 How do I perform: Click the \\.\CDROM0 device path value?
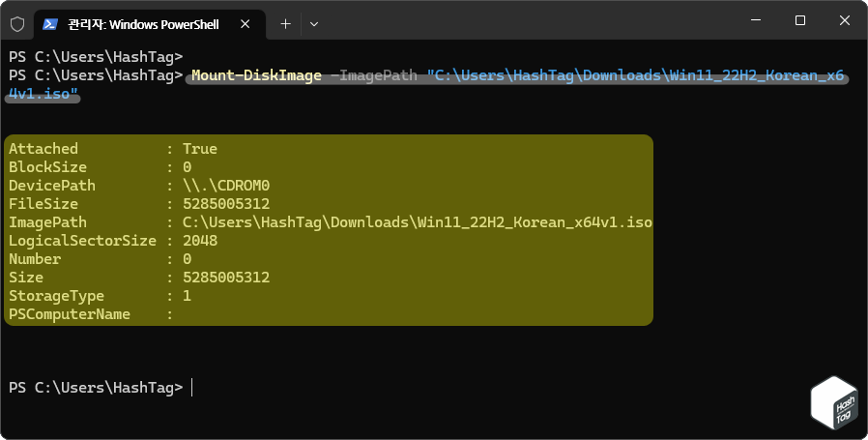pos(226,185)
